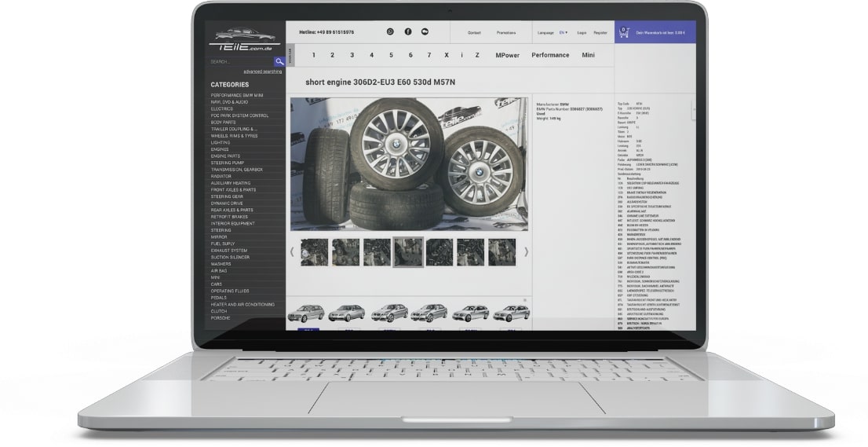The image size is (868, 447).
Task: Click the Contact link
Action: (474, 33)
